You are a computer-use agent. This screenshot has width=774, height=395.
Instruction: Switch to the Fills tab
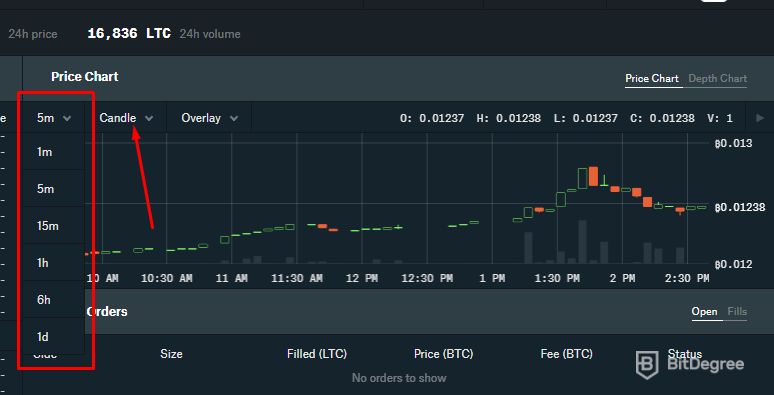[737, 312]
